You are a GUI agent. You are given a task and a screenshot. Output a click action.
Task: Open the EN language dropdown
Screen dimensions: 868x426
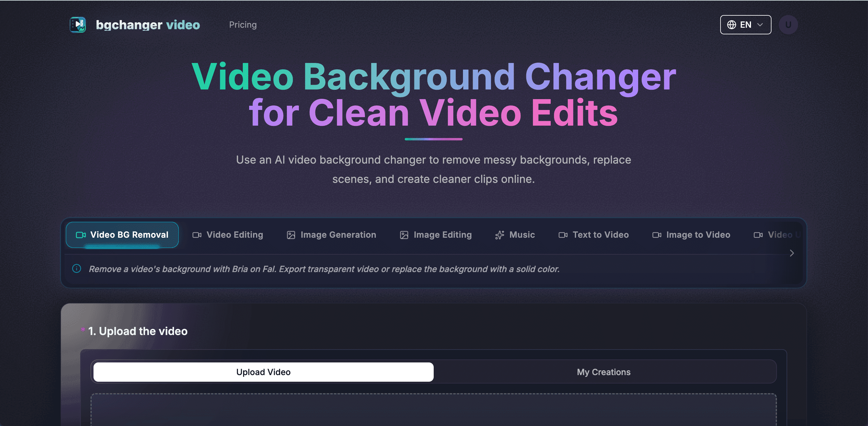745,25
